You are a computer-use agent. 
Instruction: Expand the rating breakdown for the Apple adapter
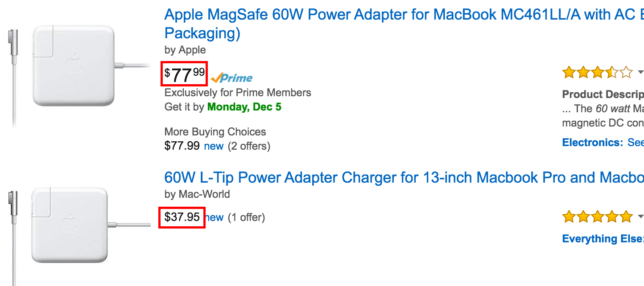[x=641, y=73]
